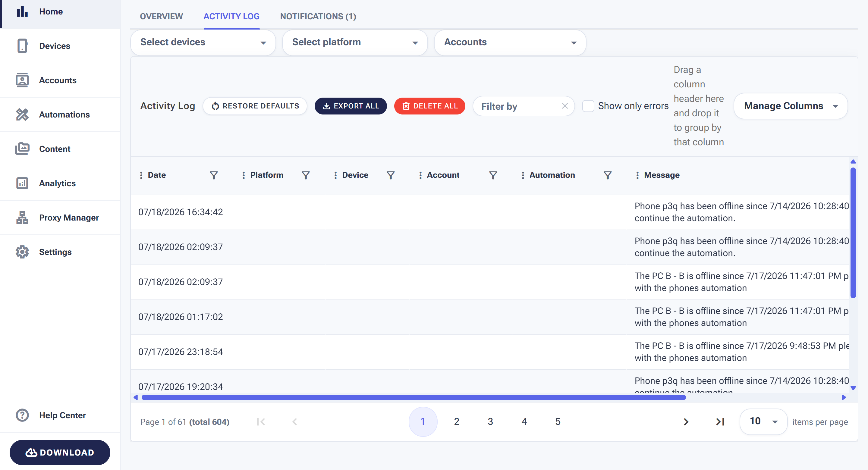Image resolution: width=868 pixels, height=470 pixels.
Task: Click the scroll down arrow of table
Action: [853, 388]
